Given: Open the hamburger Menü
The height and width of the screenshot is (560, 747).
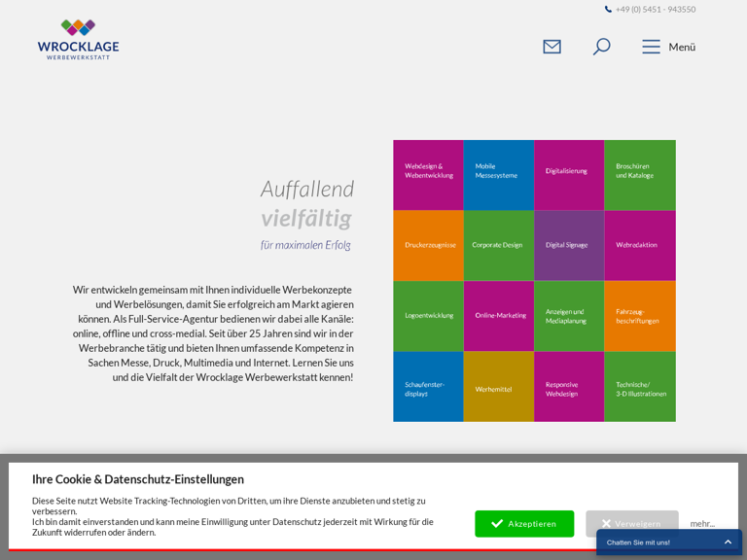Looking at the screenshot, I should (x=668, y=47).
